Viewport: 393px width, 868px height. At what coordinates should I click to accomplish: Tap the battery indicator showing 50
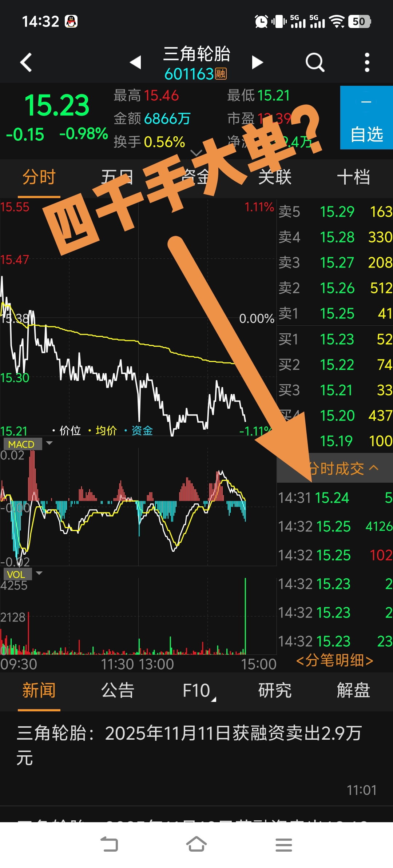coord(359,21)
